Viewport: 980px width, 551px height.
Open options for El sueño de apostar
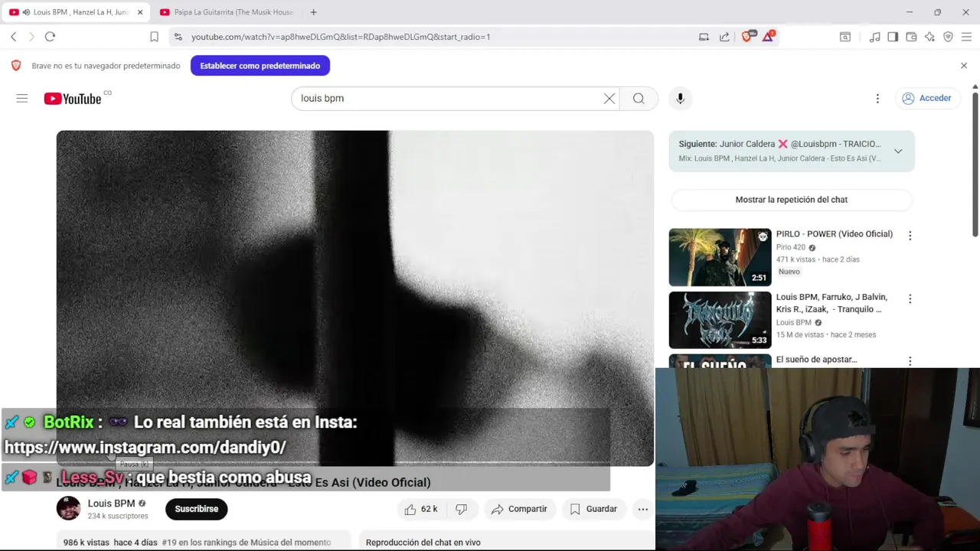pyautogui.click(x=910, y=361)
